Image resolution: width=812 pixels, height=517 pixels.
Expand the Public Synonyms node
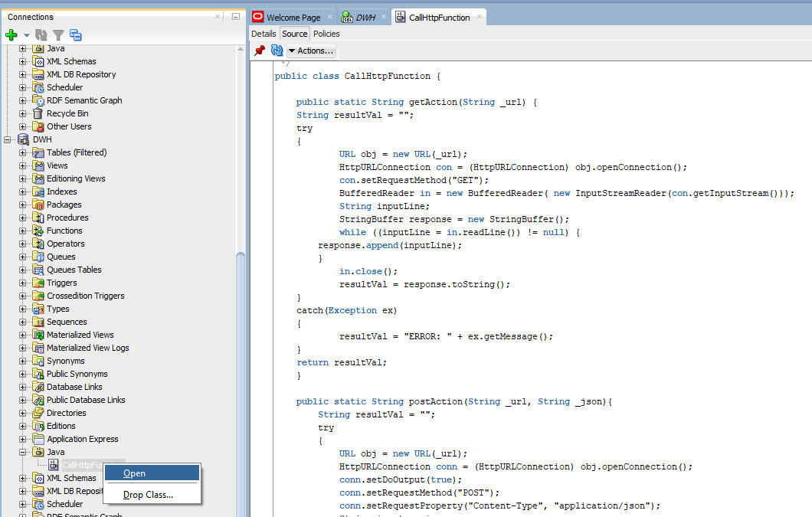tap(22, 374)
